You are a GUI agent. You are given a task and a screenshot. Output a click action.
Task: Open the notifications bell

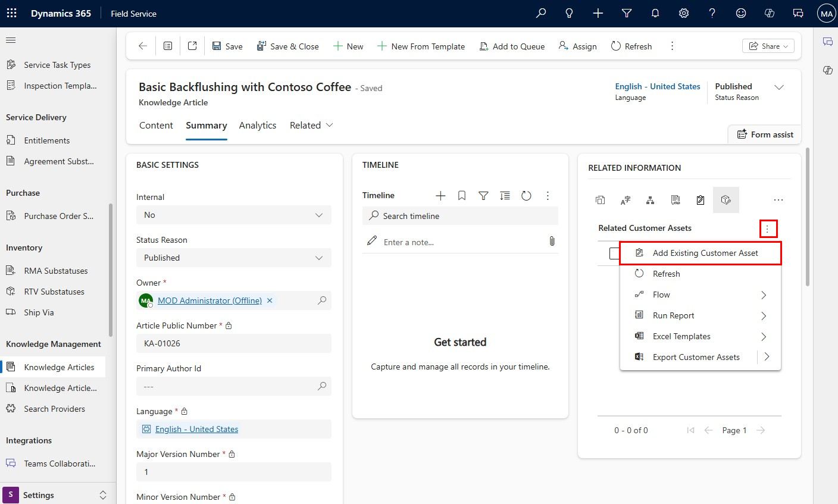pos(655,13)
